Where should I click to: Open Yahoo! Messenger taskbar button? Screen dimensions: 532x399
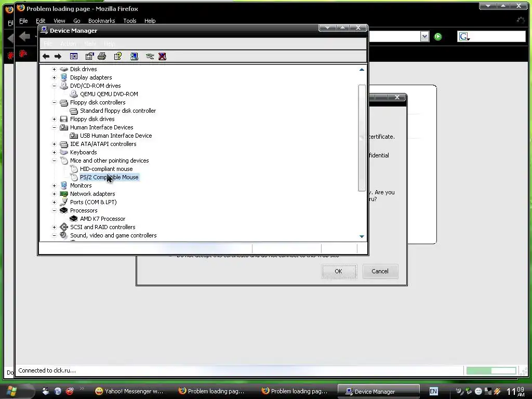click(129, 391)
